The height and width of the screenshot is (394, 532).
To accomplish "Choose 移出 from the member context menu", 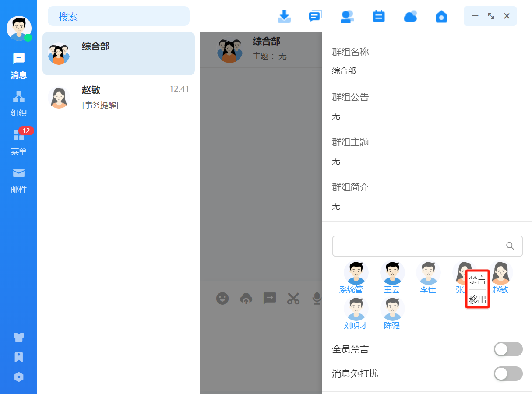I will pyautogui.click(x=477, y=300).
